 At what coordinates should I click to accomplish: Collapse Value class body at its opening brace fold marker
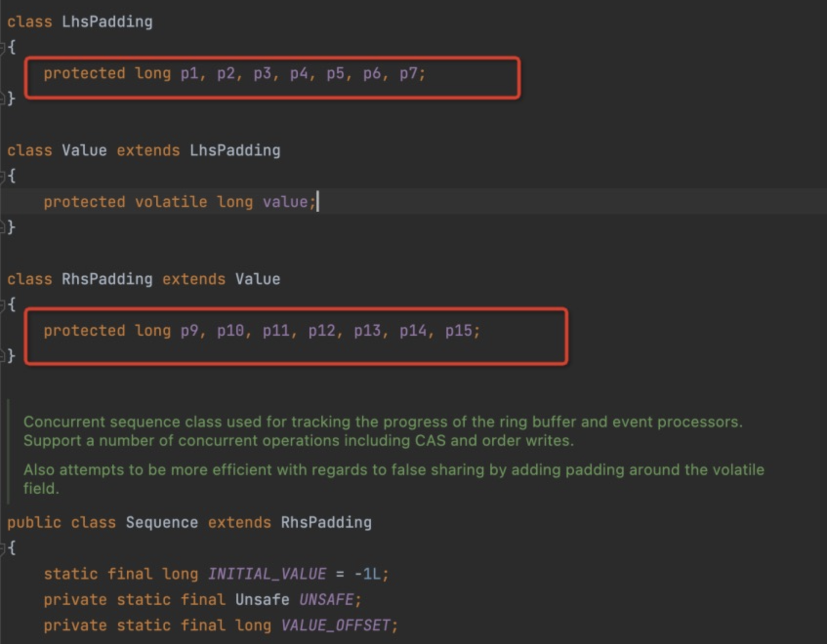click(x=2, y=176)
